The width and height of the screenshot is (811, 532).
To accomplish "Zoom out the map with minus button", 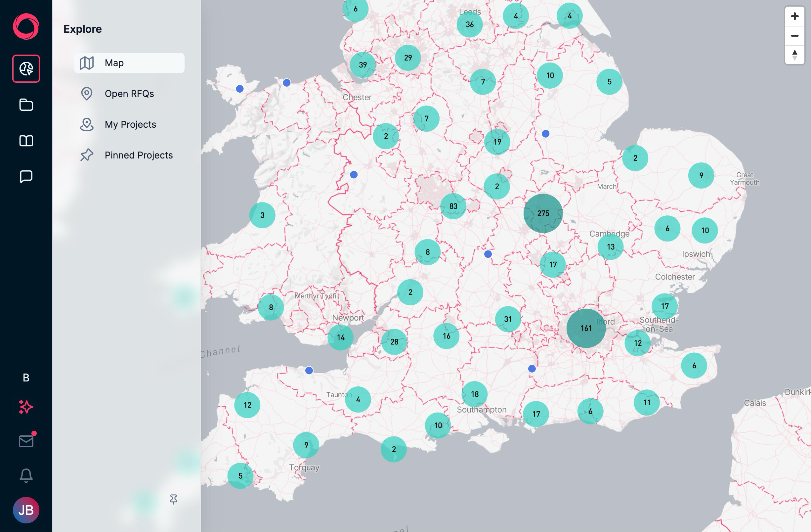I will (x=794, y=36).
